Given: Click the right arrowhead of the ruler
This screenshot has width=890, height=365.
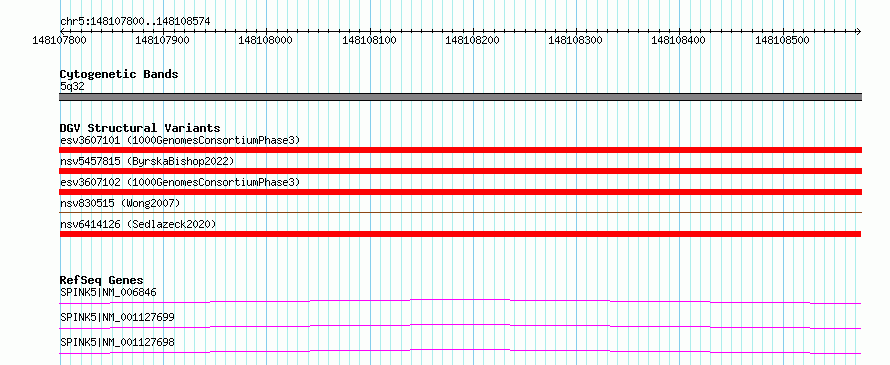Looking at the screenshot, I should coord(858,31).
